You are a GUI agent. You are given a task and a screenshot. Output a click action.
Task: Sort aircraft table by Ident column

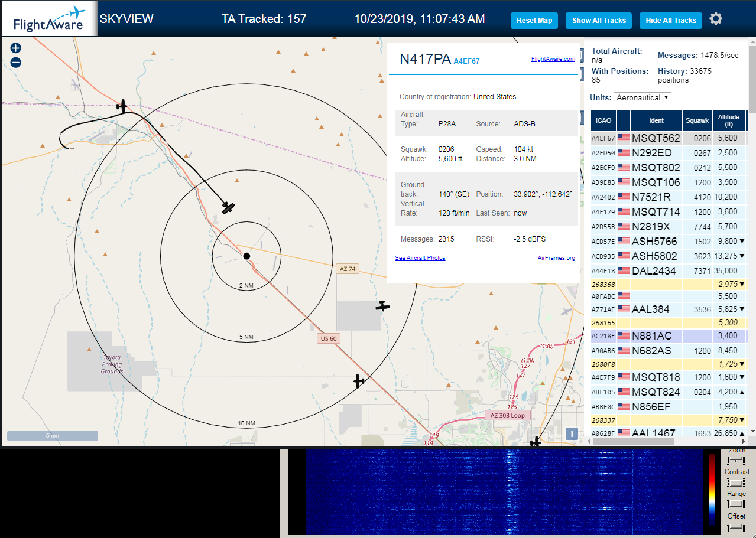(x=656, y=120)
